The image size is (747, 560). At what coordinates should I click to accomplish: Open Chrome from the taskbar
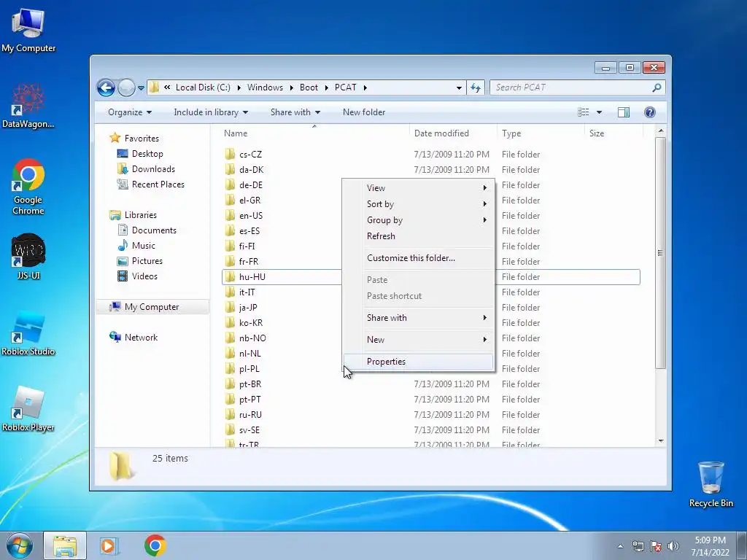(155, 545)
